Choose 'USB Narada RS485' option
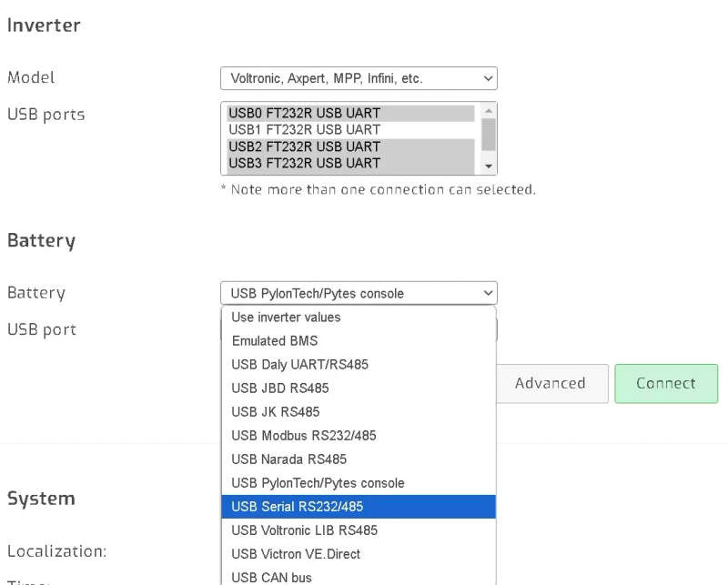 tap(359, 459)
